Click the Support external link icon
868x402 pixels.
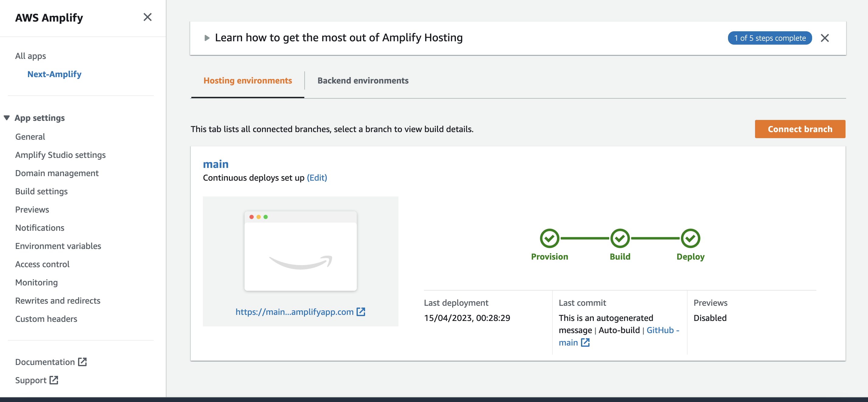pos(54,380)
